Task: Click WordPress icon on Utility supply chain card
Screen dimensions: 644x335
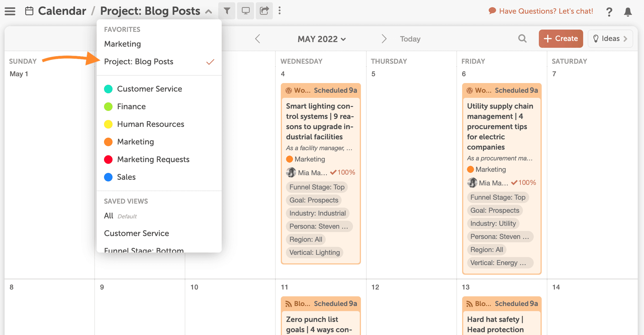Action: coord(470,90)
